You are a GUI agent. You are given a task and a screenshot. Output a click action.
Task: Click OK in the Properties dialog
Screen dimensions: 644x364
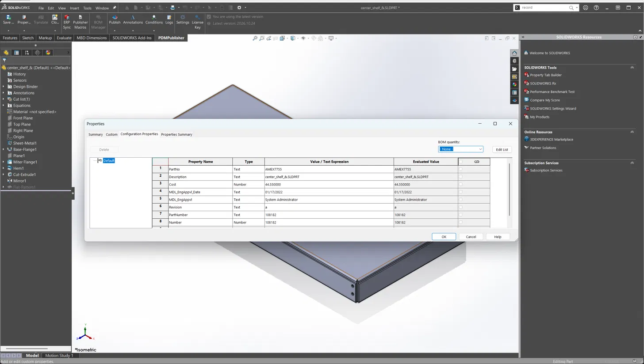(444, 237)
